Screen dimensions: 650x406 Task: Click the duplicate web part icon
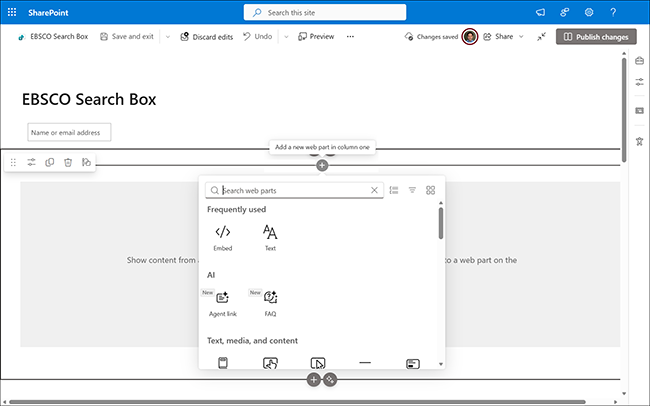coord(50,162)
